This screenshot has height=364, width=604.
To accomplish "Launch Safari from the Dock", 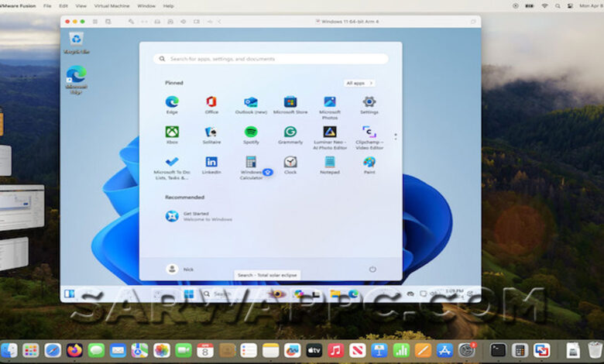I will (53, 350).
